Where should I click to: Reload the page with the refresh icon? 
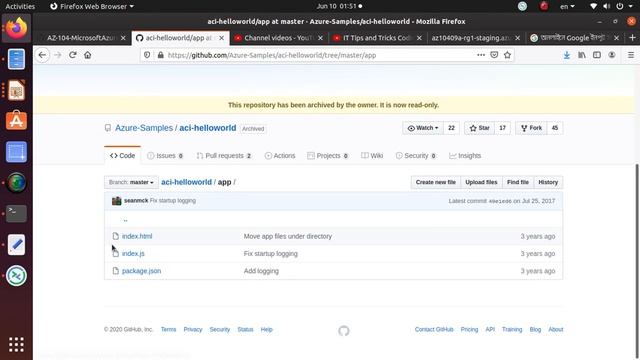(x=73, y=55)
